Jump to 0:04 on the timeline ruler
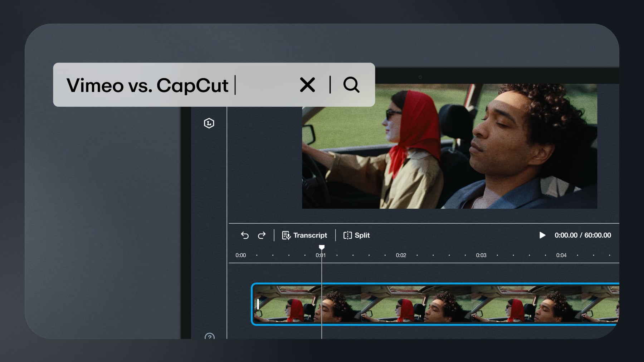 click(561, 255)
